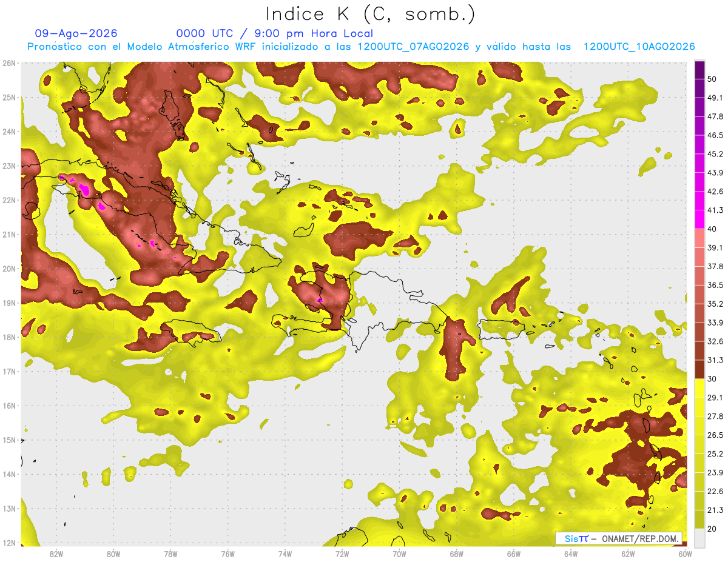728x562 pixels.
Task: Click the longitude label "80W"
Action: [x=113, y=554]
